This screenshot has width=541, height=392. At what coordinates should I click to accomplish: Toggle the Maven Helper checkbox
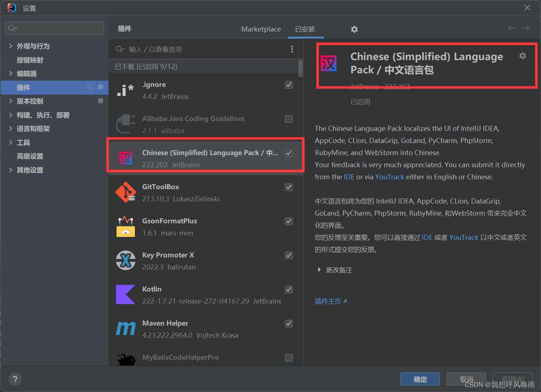point(289,323)
